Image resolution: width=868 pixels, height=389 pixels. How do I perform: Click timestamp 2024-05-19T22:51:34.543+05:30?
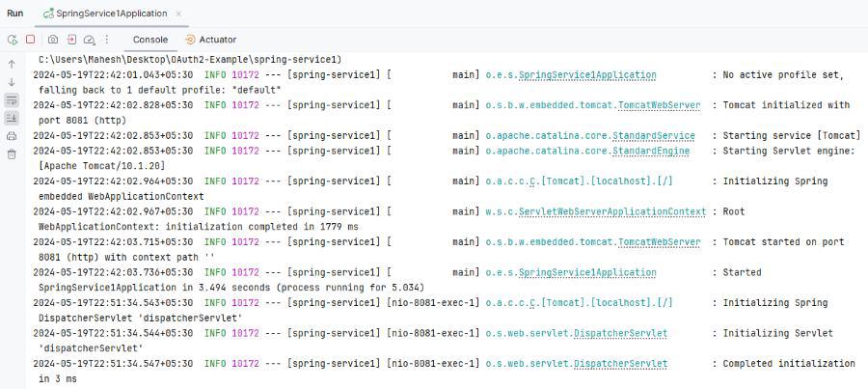click(113, 303)
